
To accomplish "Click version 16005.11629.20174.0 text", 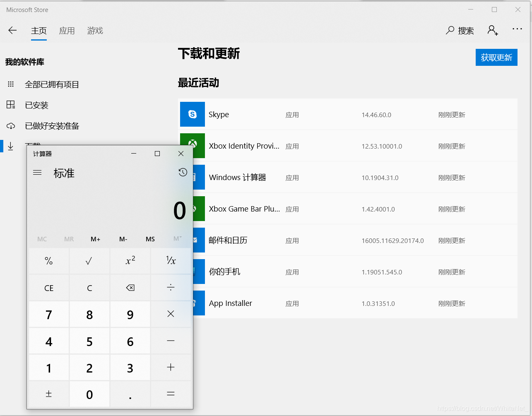I will coord(392,240).
